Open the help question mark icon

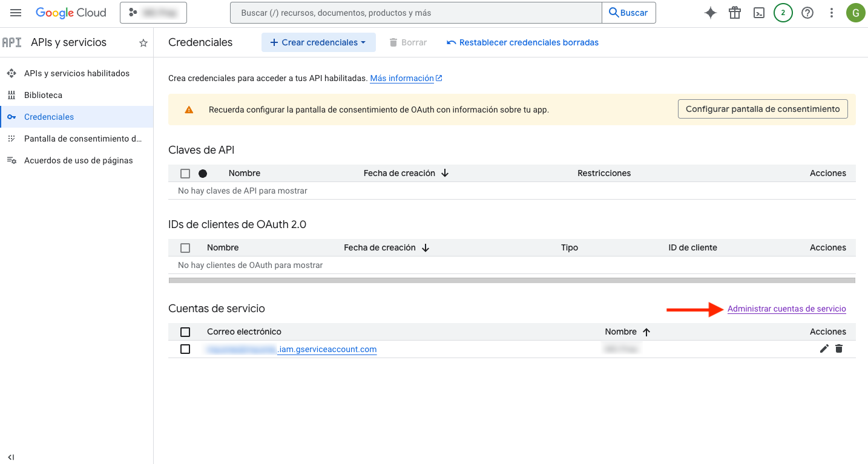point(807,13)
